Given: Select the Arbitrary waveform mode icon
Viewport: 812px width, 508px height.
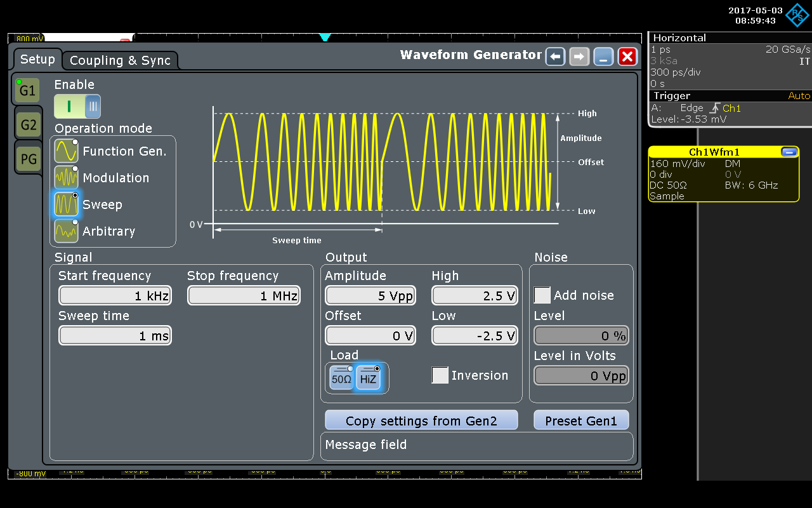Looking at the screenshot, I should tap(66, 231).
